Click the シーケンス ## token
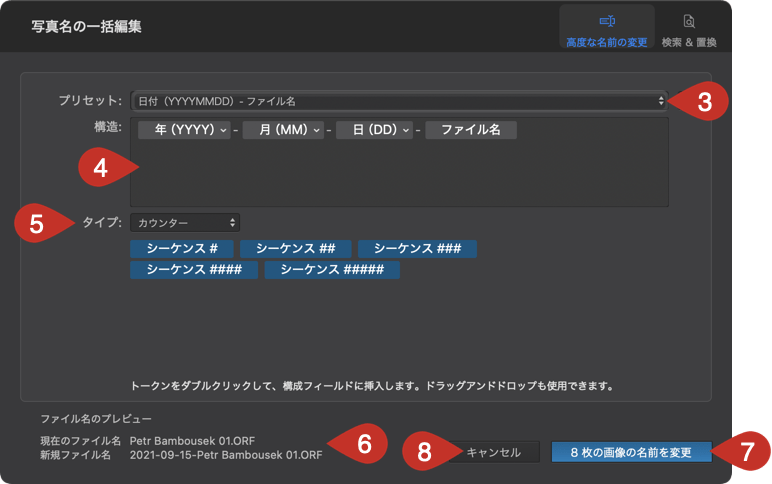This screenshot has height=484, width=772. [295, 249]
